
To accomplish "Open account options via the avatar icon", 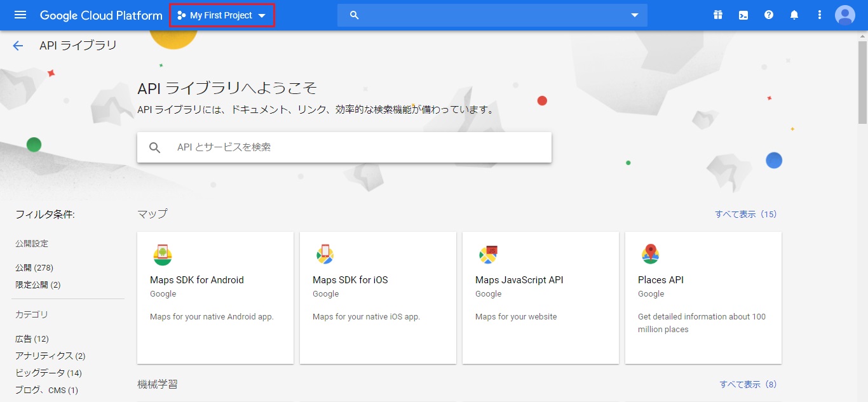I will click(844, 15).
